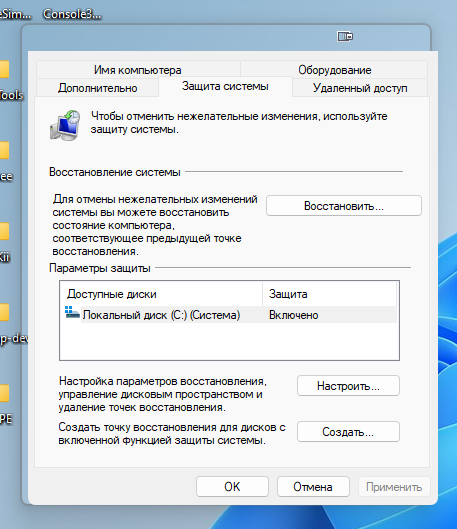The image size is (457, 529).
Task: Click the Восстановить... button
Action: coord(344,205)
